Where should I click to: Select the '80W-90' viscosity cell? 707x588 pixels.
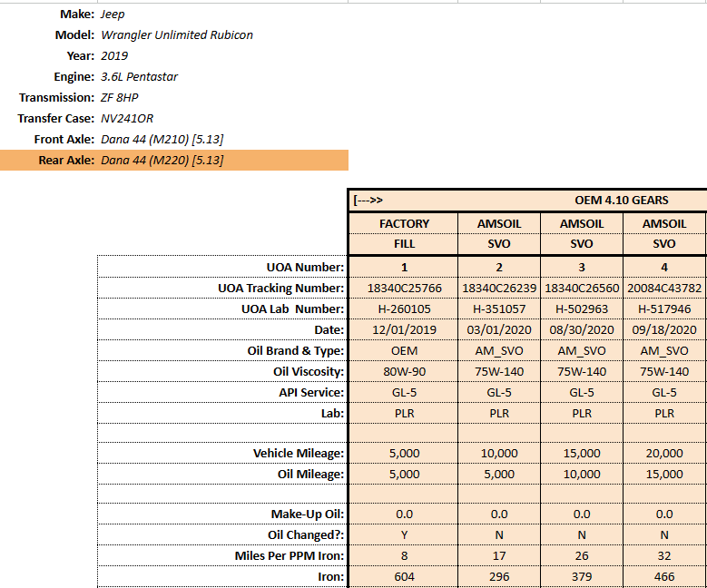404,371
